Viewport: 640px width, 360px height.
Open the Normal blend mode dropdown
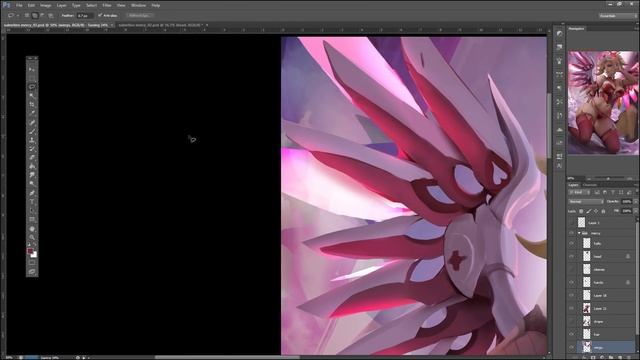(x=586, y=202)
